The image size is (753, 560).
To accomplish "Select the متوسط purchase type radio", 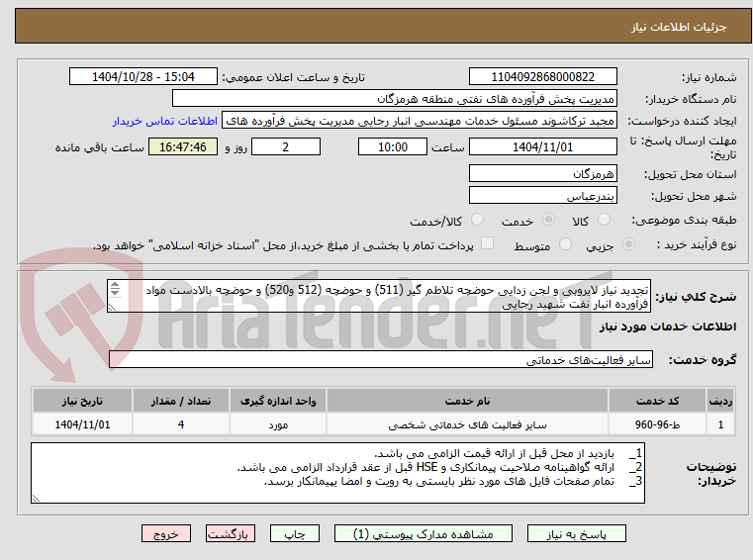I will [x=565, y=244].
